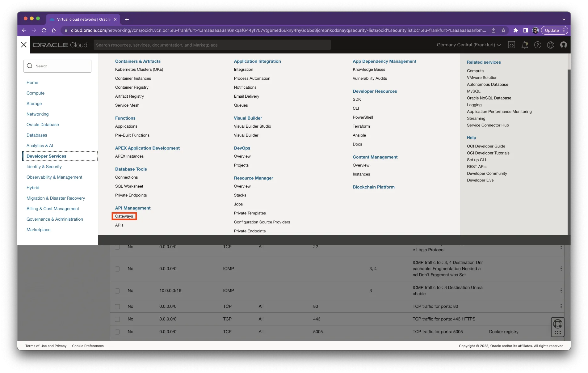588x373 pixels.
Task: Open Kubernetes Clusters (OKE) link
Action: coord(139,69)
